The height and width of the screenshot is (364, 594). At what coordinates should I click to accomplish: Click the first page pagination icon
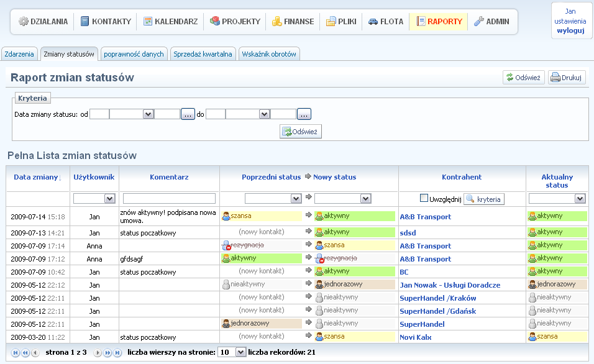click(x=16, y=353)
